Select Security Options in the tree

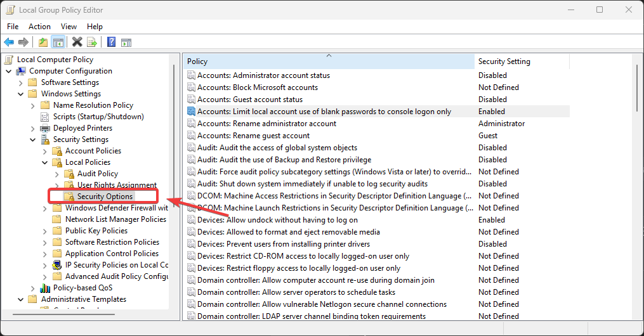coord(105,197)
